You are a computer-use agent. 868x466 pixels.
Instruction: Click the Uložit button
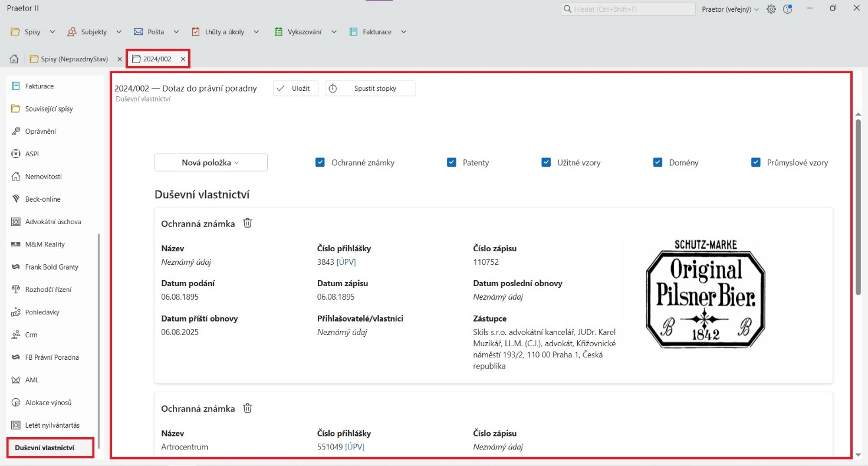(296, 88)
